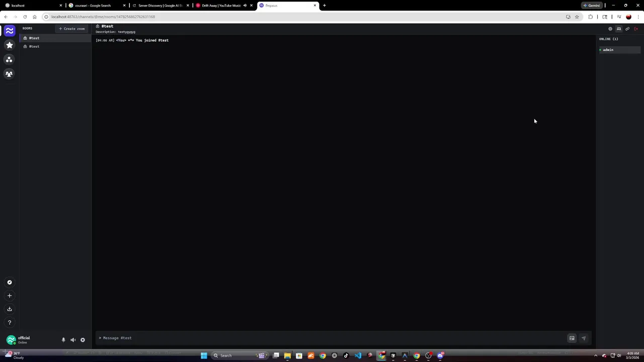Open the compass discover icon
Screen dimensions: 644x362
(9, 282)
